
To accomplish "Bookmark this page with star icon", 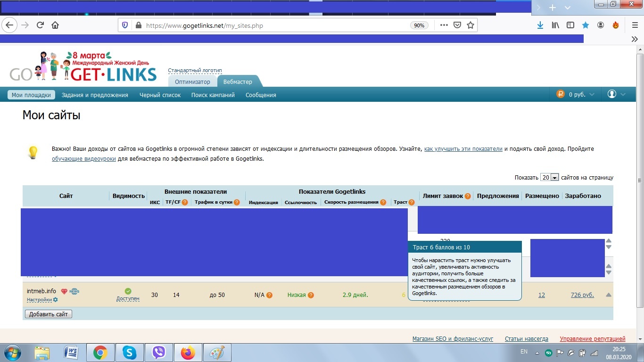I will pos(470,25).
